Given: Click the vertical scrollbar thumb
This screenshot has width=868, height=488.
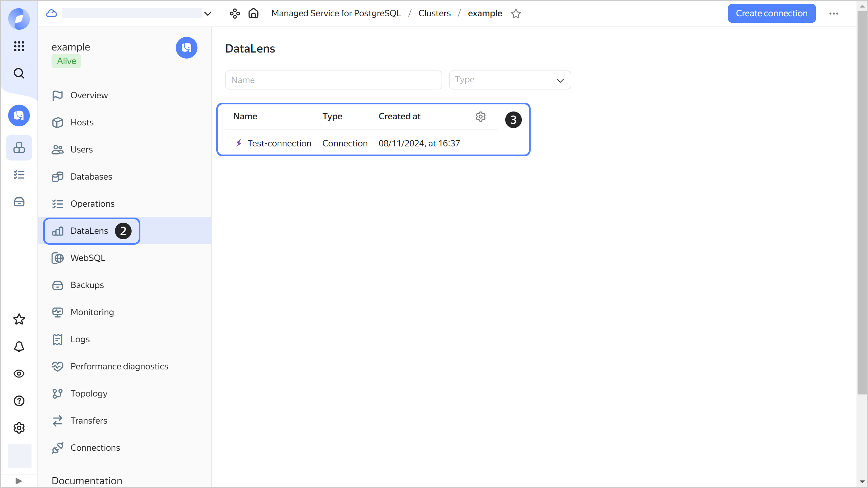Looking at the screenshot, I should (x=862, y=203).
